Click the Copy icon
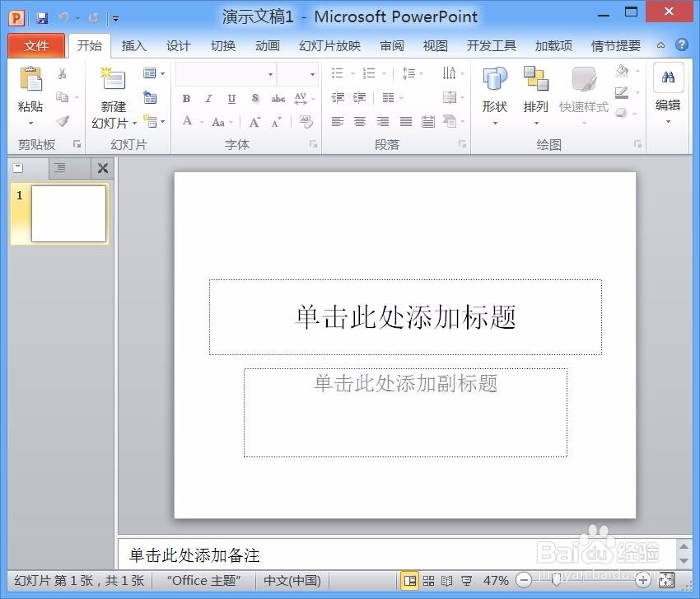The image size is (700, 599). (62, 96)
